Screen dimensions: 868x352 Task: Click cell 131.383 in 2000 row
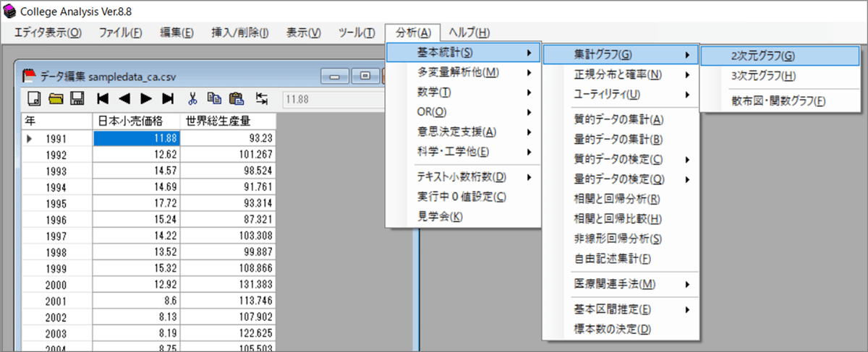(x=228, y=286)
